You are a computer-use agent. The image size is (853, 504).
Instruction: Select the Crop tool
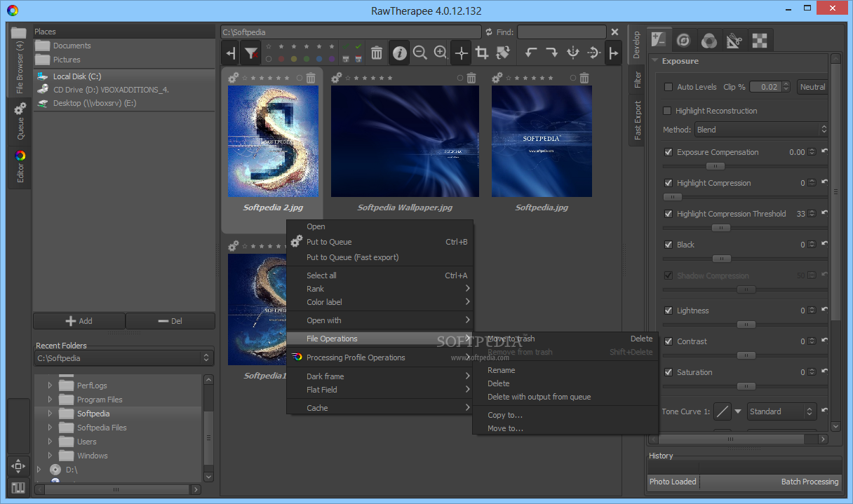click(482, 53)
